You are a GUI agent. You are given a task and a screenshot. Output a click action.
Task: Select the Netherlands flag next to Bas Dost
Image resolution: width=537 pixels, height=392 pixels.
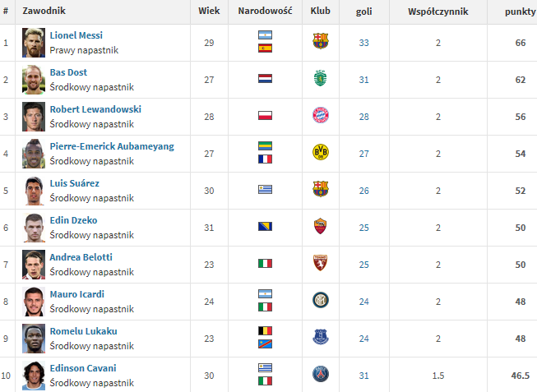(x=265, y=78)
